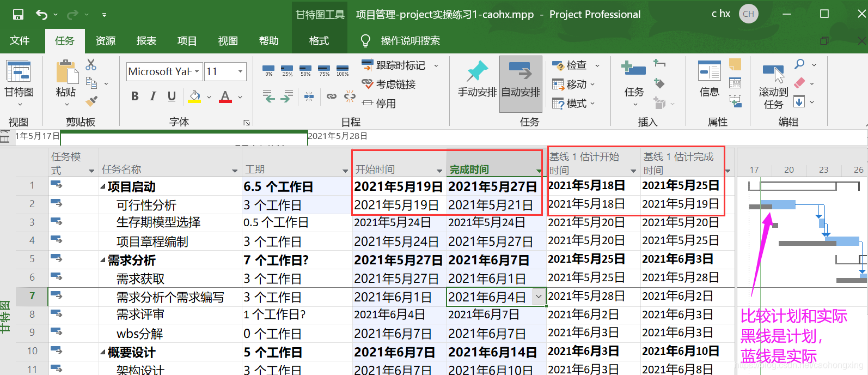Select the Format Painter brush icon
Image resolution: width=868 pixels, height=375 pixels.
point(91,101)
